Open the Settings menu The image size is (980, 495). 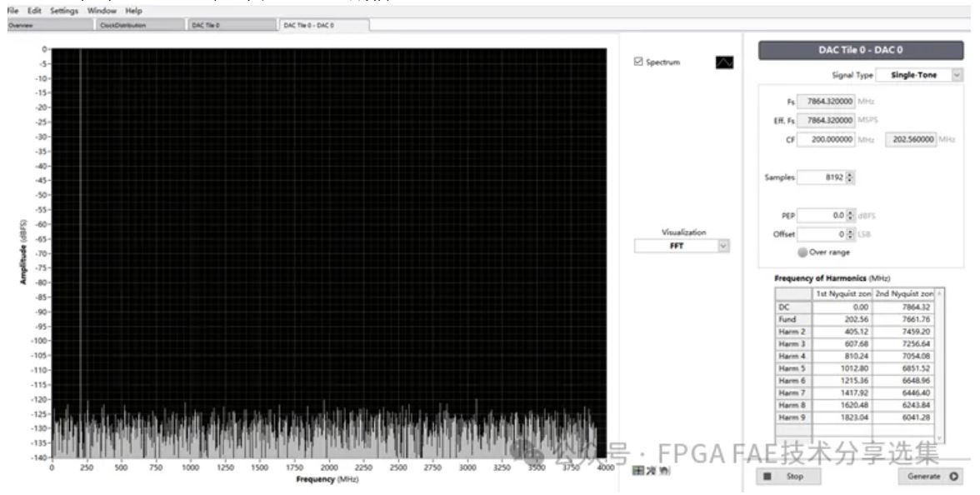[x=63, y=11]
